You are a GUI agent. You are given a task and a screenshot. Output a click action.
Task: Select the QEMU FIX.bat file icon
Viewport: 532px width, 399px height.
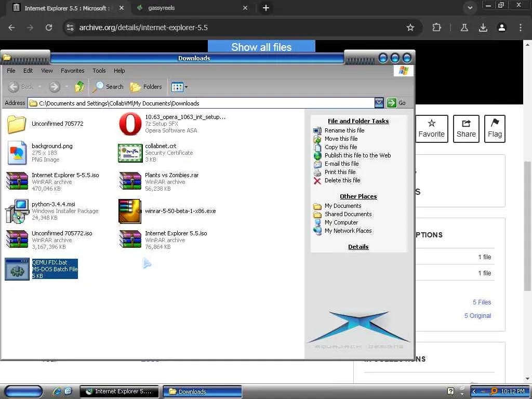(17, 269)
